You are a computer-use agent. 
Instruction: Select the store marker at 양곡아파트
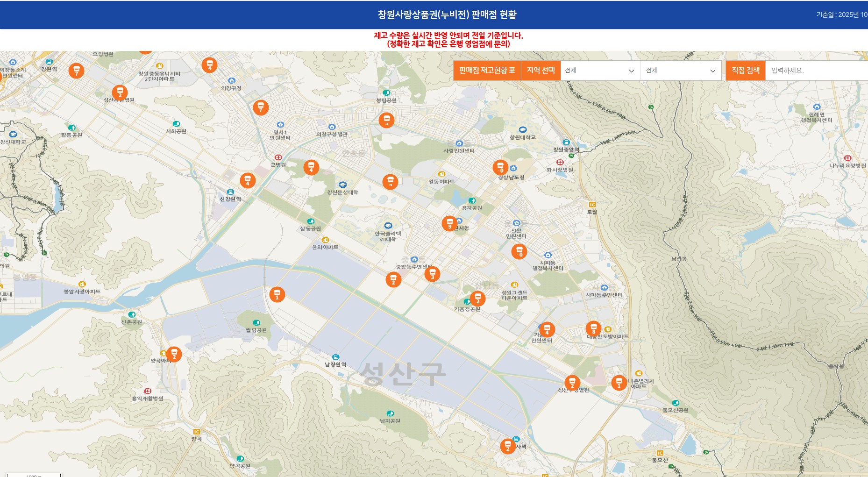174,354
